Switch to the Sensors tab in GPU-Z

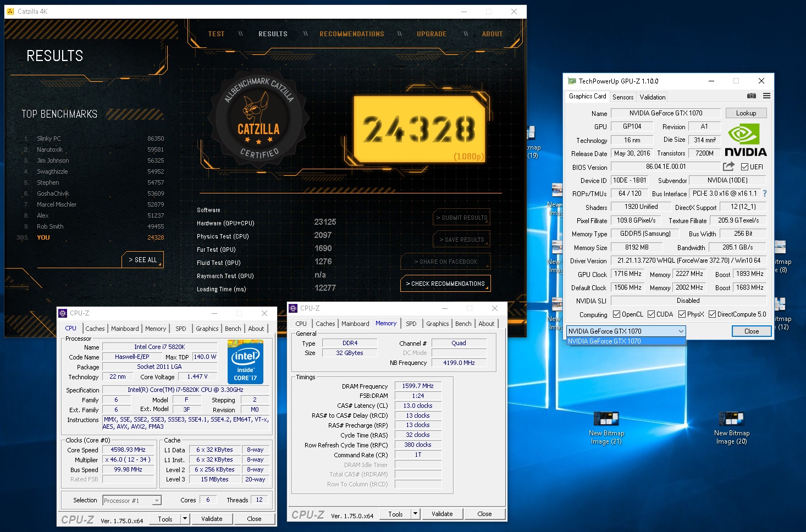(x=623, y=97)
